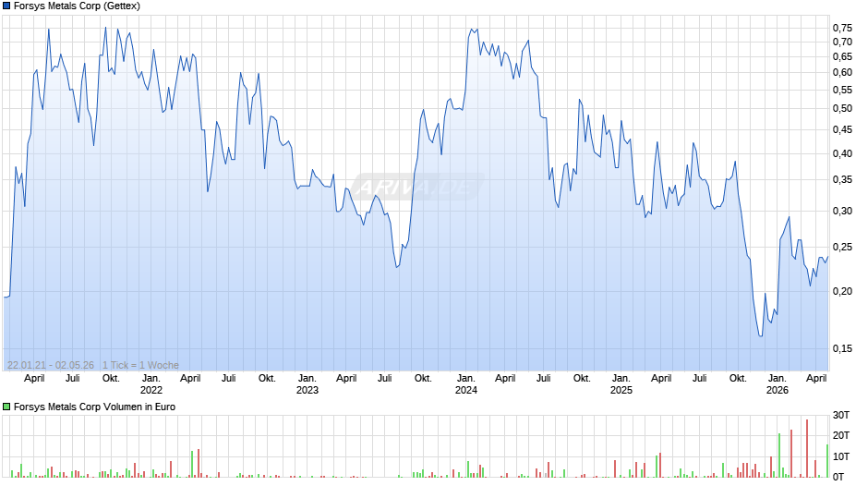
Task: Click the 'Forsys Metals Corp Volumen in Euro' label
Action: 95,407
